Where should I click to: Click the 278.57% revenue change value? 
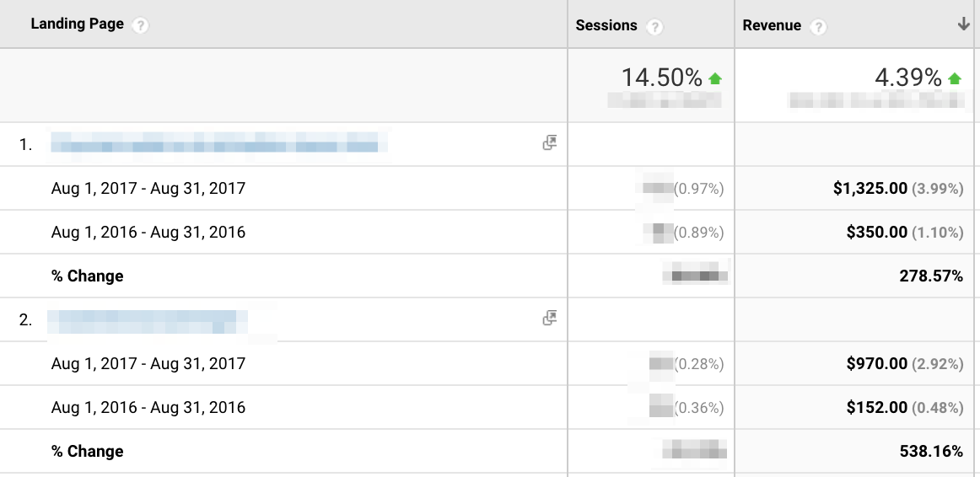click(931, 276)
